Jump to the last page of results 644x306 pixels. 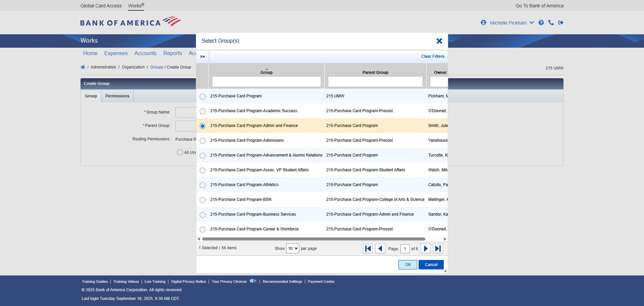click(x=438, y=249)
